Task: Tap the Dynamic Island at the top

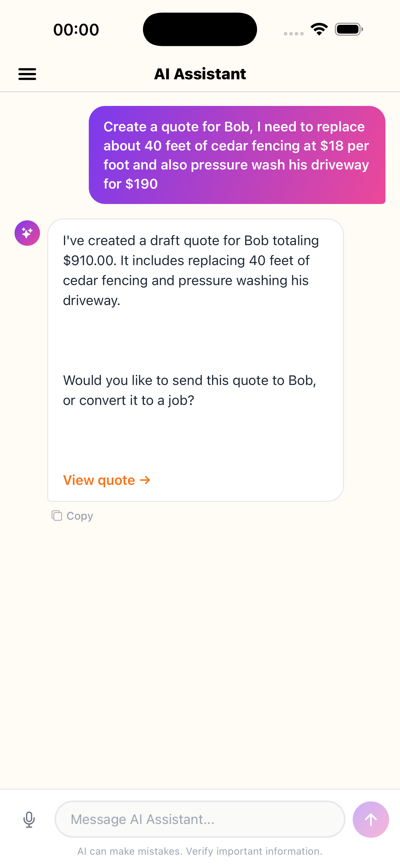Action: [200, 29]
